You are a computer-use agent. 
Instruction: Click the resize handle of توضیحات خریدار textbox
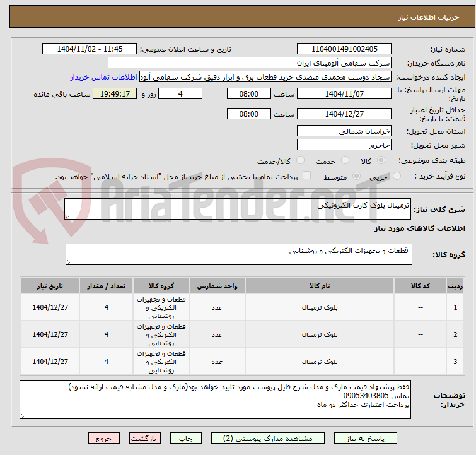(23, 416)
